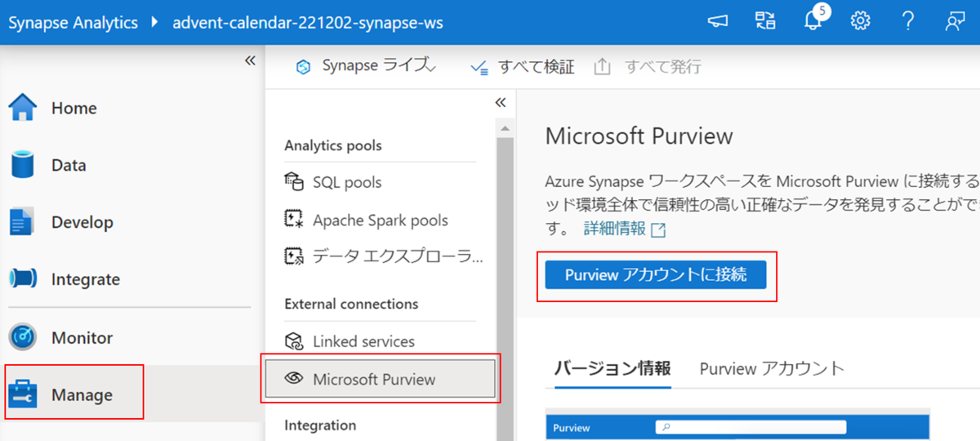This screenshot has width=980, height=441.
Task: Collapse the main left navigation pane
Action: click(x=250, y=60)
